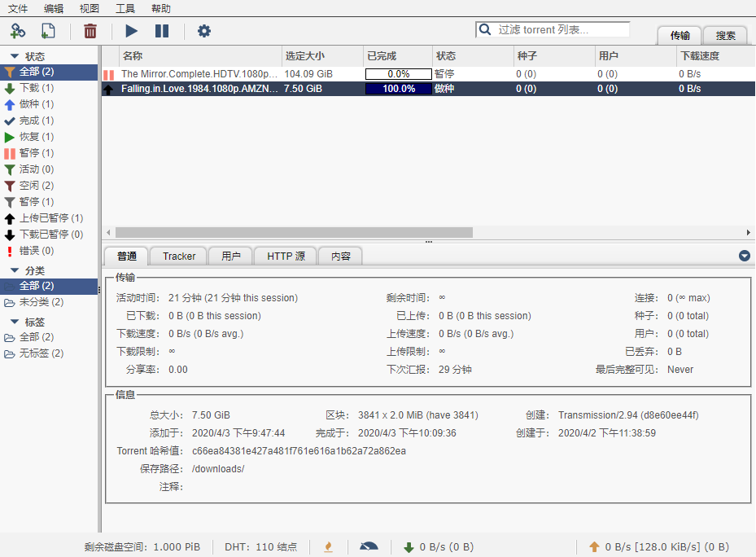
Task: Sort by the 种子 column header
Action: click(x=554, y=56)
